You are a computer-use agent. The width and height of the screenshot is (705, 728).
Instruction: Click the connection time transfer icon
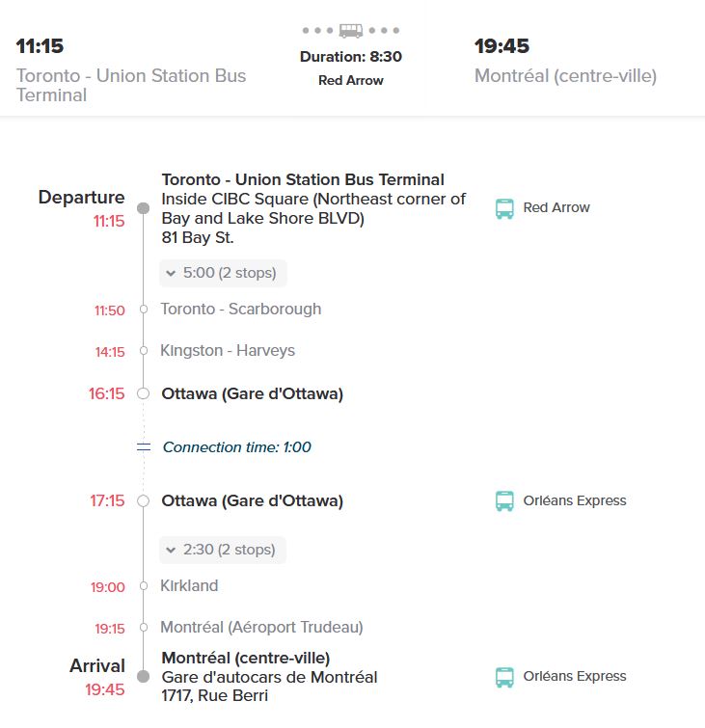[x=144, y=447]
